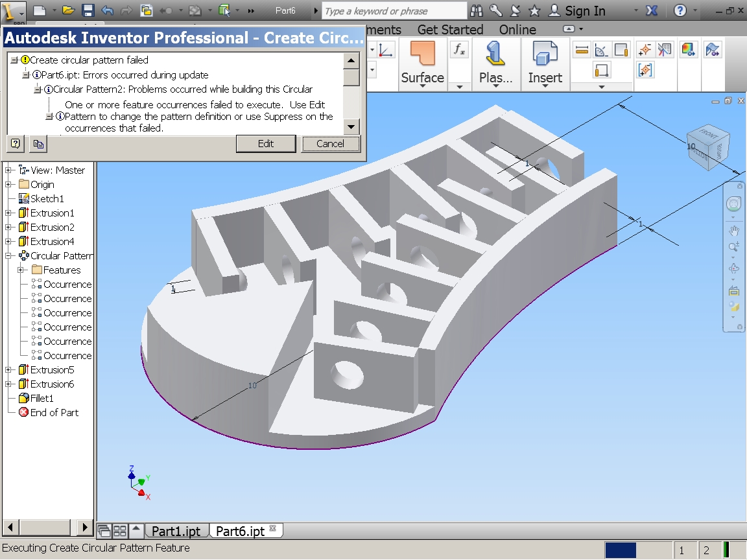Collapse the 'Part6.ipt: Errors occurred' node
747x560 pixels.
coord(26,75)
